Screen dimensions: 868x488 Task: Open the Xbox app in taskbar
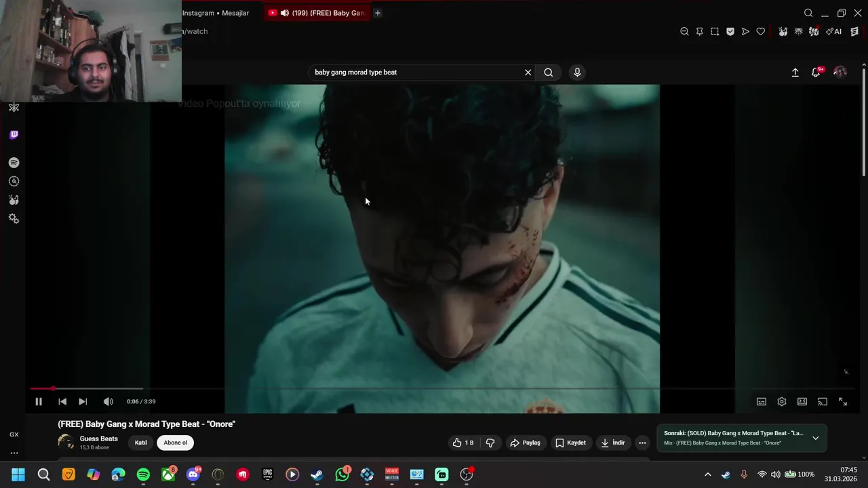click(x=168, y=474)
